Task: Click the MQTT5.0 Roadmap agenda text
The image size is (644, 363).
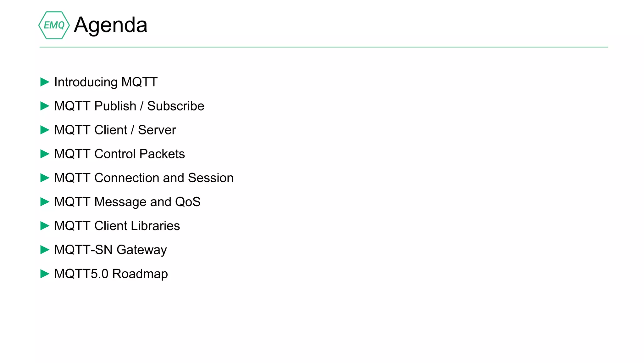Action: tap(111, 274)
